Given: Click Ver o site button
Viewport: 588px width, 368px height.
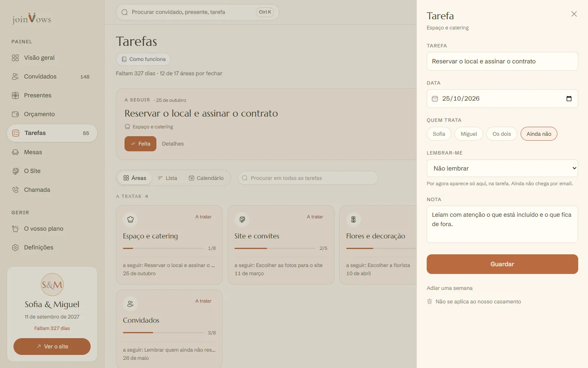Looking at the screenshot, I should tap(52, 346).
